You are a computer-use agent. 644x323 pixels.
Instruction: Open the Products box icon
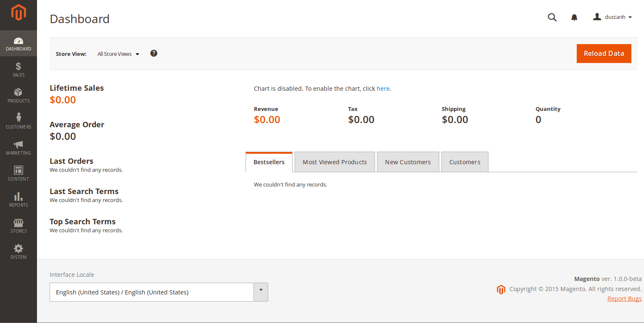point(18,92)
